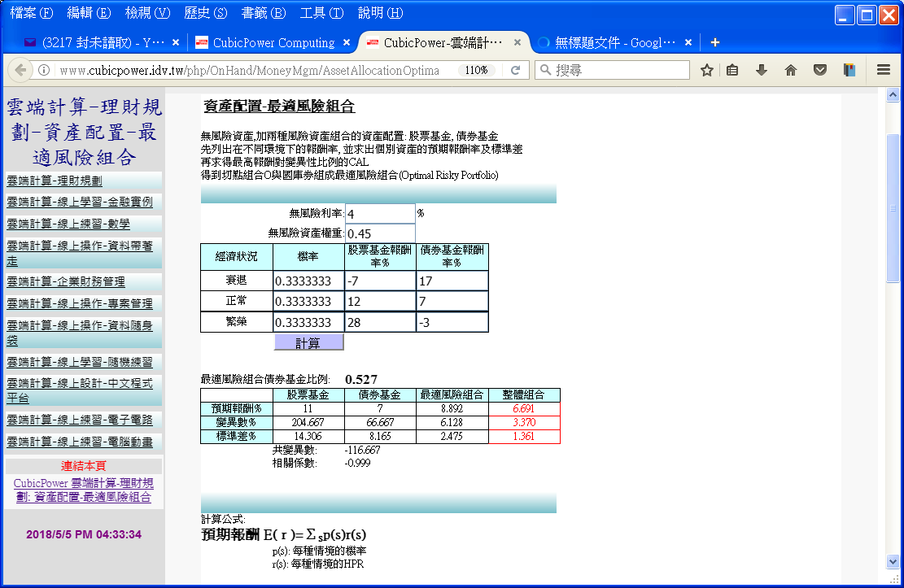Viewport: 904px width, 588px height.
Task: Open 雲端計算-線上練習-電腦動畫 link
Action: click(80, 442)
